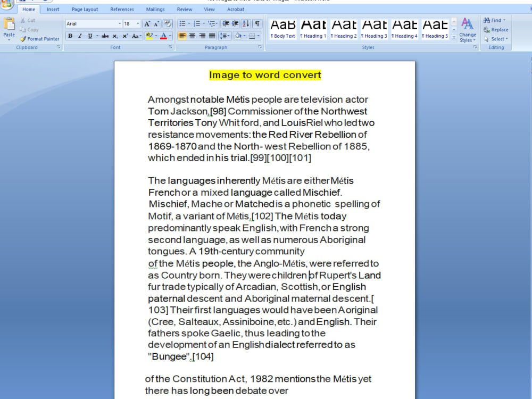
Task: Select Center alignment
Action: (193, 36)
